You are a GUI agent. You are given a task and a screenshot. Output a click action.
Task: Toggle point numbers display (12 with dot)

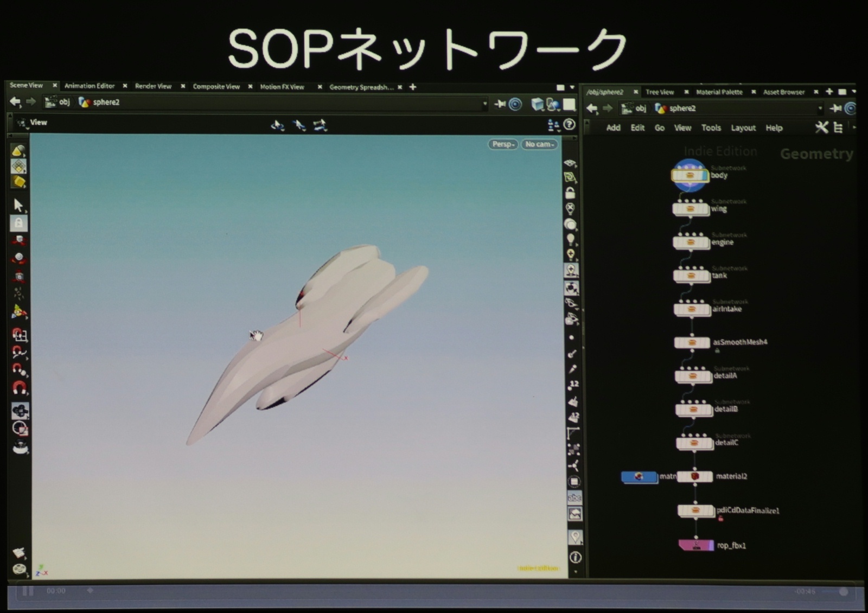[x=573, y=385]
